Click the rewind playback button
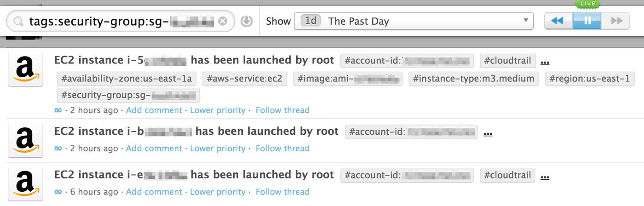 point(558,21)
